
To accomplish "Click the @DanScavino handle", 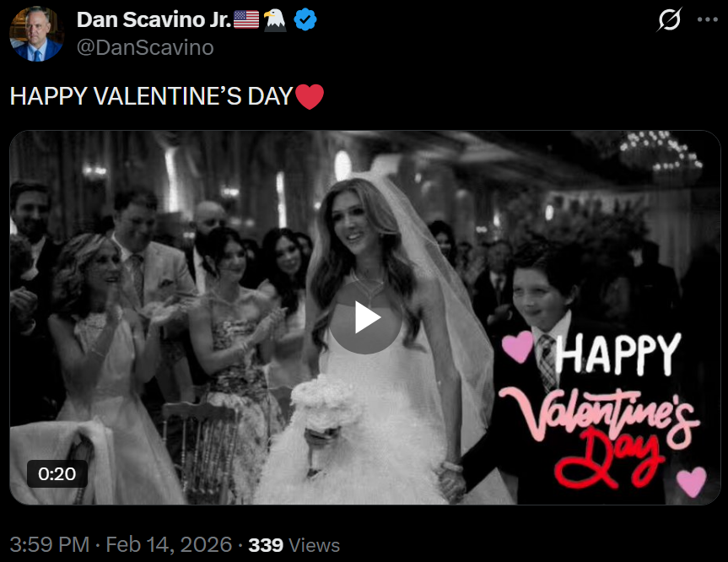I will click(144, 47).
